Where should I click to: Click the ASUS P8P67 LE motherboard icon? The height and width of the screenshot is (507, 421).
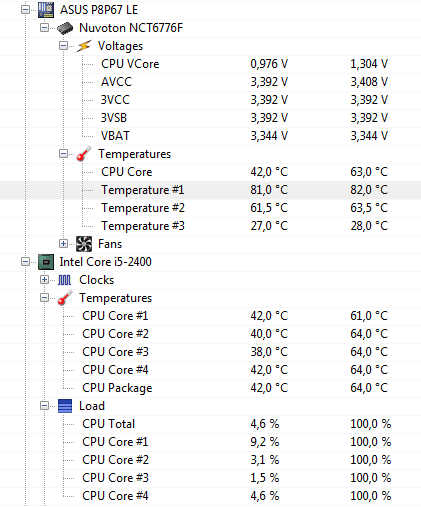click(46, 10)
